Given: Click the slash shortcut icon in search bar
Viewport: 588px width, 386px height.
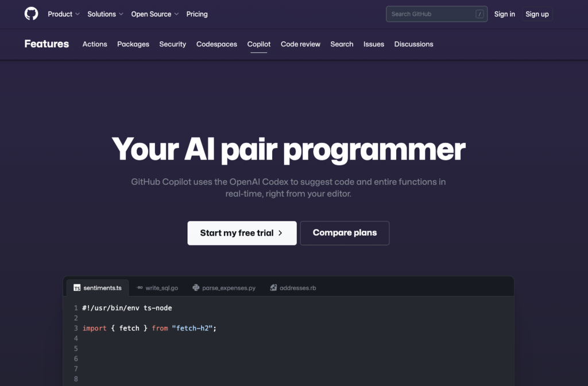Looking at the screenshot, I should (481, 14).
